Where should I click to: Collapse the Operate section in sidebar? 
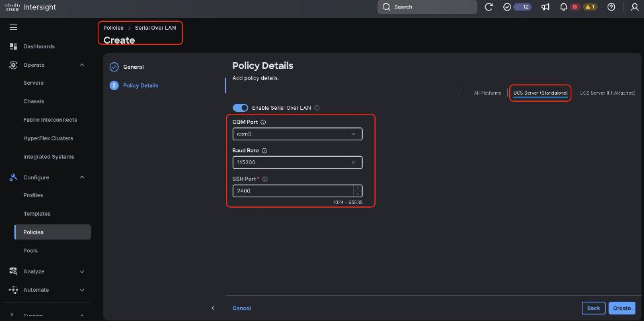(82, 65)
